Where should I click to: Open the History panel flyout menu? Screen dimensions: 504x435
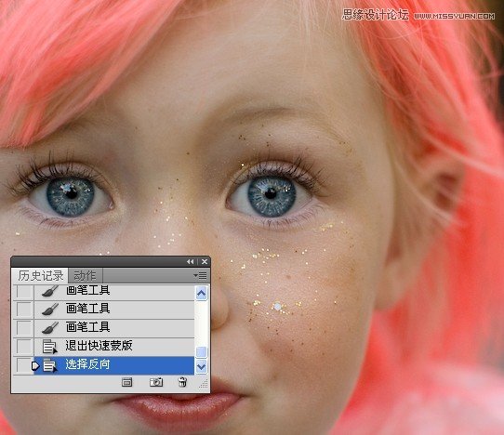point(200,276)
